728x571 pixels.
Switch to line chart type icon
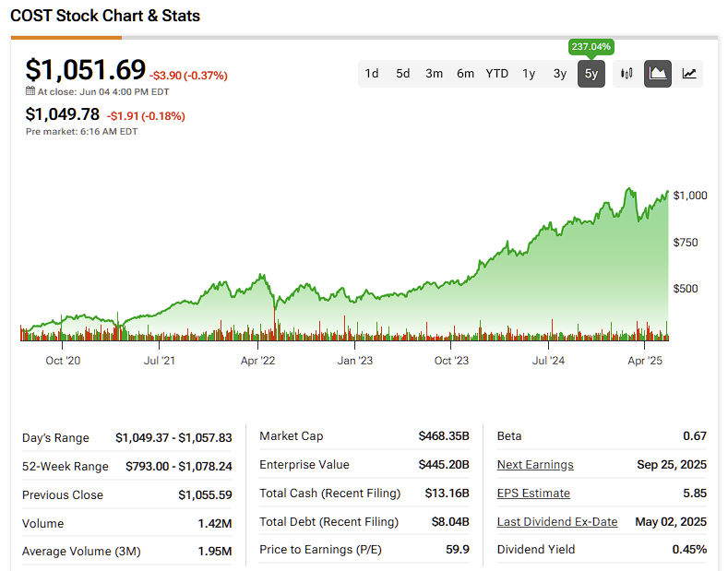point(689,74)
